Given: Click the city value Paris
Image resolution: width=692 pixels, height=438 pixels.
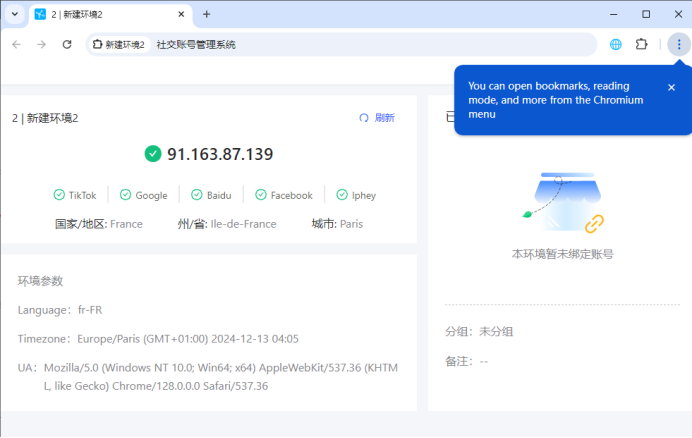Looking at the screenshot, I should pos(351,224).
